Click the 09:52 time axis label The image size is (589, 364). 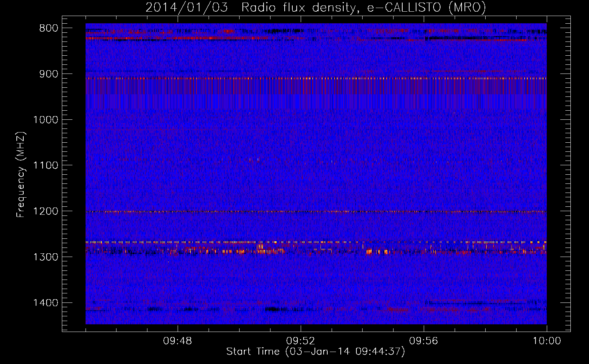coord(300,341)
